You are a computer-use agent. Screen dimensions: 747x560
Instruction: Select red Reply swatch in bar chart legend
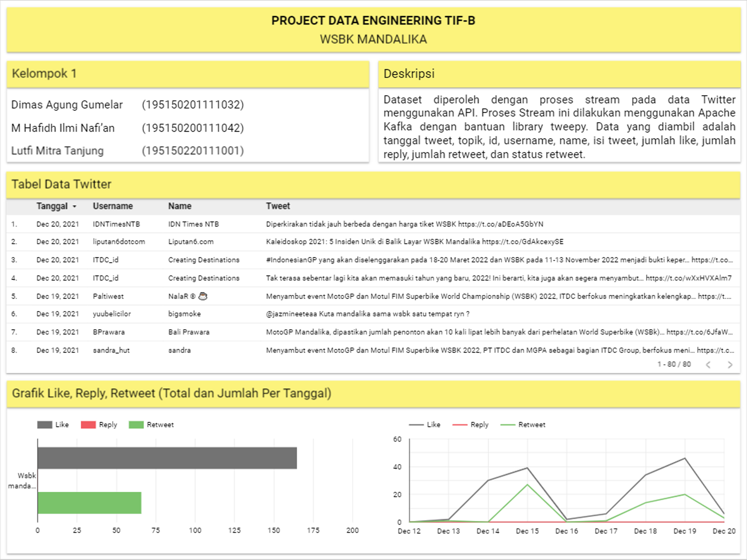[x=88, y=425]
